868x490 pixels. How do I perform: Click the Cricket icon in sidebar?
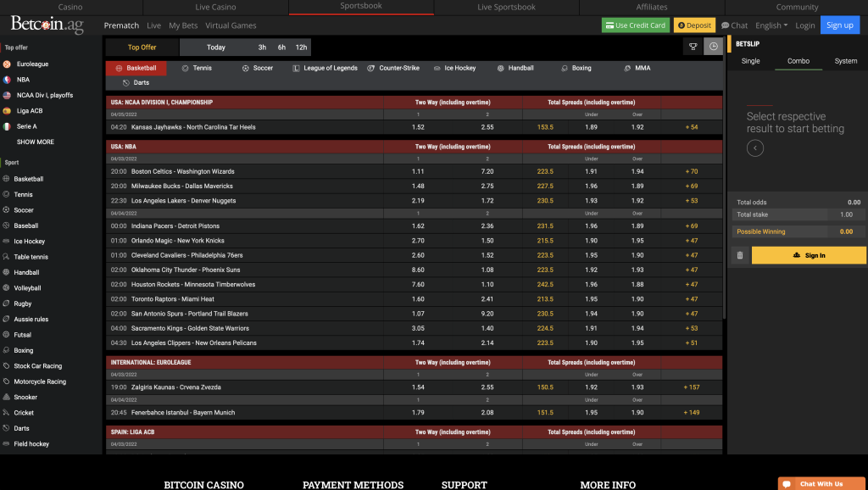[x=6, y=413]
